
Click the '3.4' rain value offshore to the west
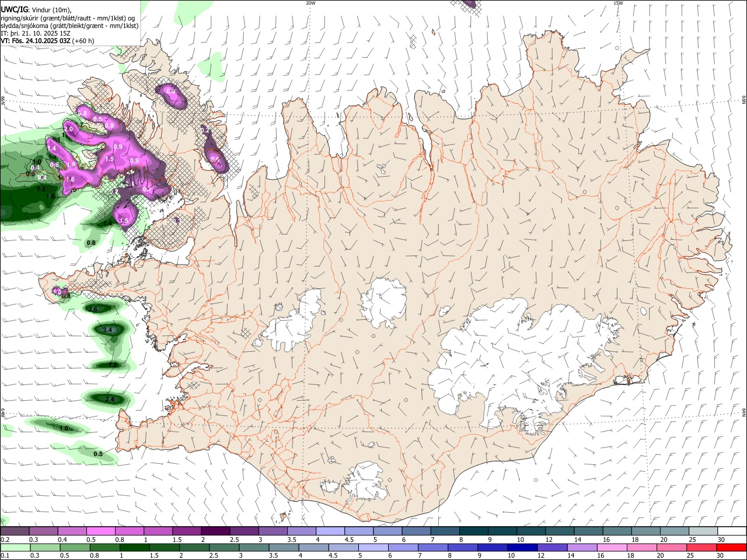pyautogui.click(x=107, y=330)
